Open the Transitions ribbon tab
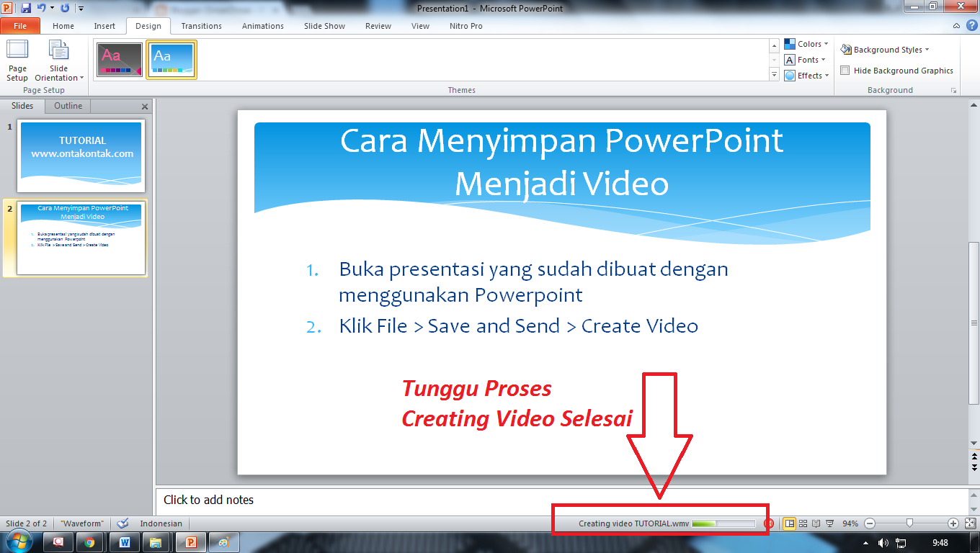This screenshot has height=553, width=980. point(202,26)
